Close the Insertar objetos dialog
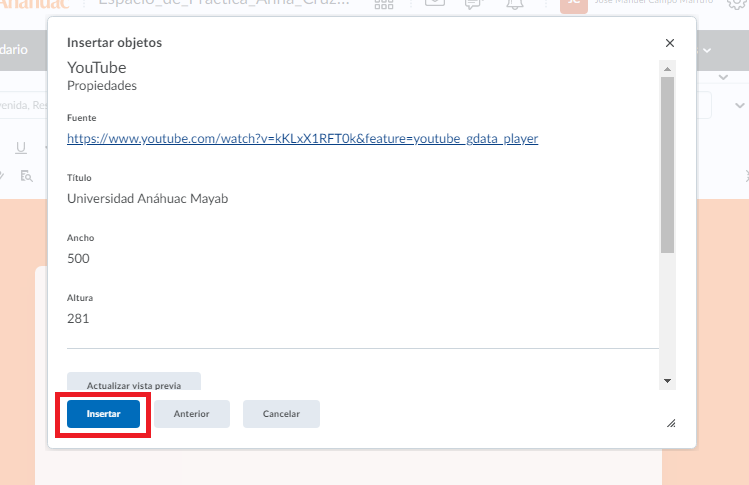749x485 pixels. 670,43
